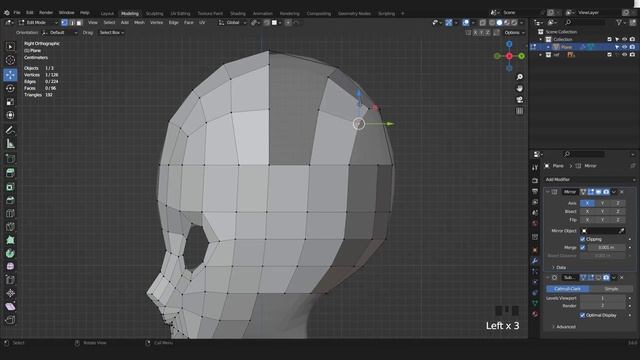This screenshot has height=360, width=640.
Task: Switch to the UV Editing workspace tab
Action: pyautogui.click(x=180, y=13)
